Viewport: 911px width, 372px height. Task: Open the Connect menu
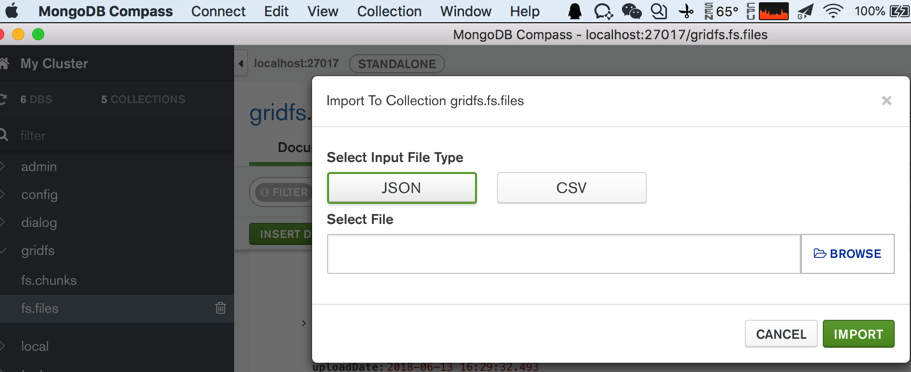point(218,11)
